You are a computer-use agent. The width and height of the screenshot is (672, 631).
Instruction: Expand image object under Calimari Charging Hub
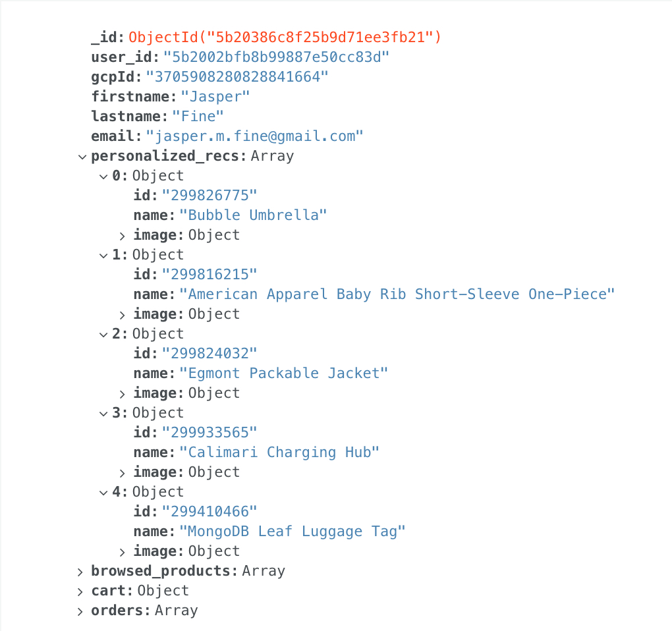[x=123, y=473]
